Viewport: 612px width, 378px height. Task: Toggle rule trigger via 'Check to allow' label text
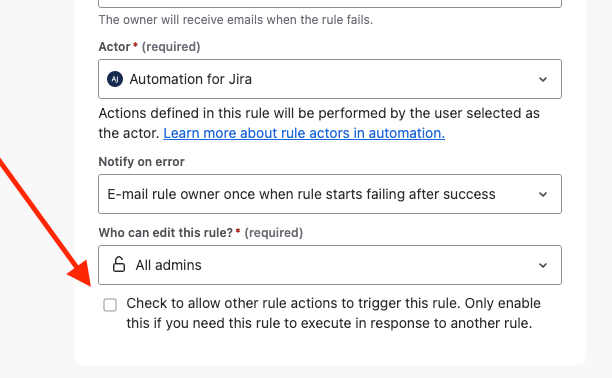click(x=333, y=313)
